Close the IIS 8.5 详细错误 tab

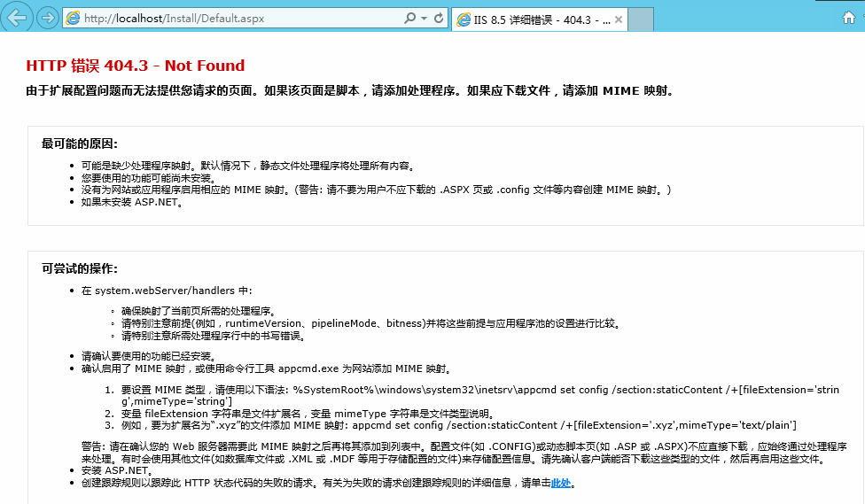(x=619, y=19)
